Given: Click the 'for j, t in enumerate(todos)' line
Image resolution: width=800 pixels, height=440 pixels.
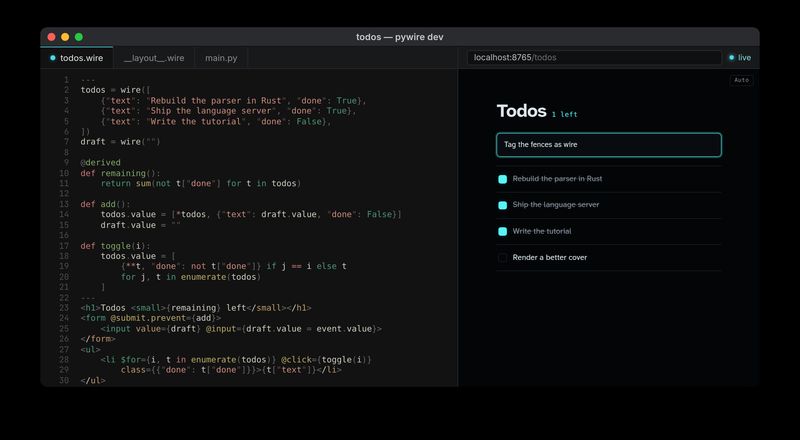Looking at the screenshot, I should click(x=191, y=277).
